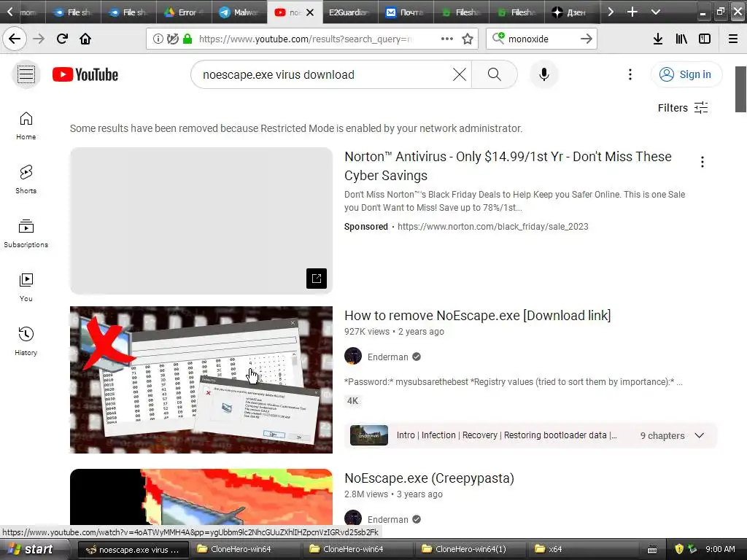Screen dimensions: 747x560
Task: Show site information icon in address bar
Action: (158, 39)
